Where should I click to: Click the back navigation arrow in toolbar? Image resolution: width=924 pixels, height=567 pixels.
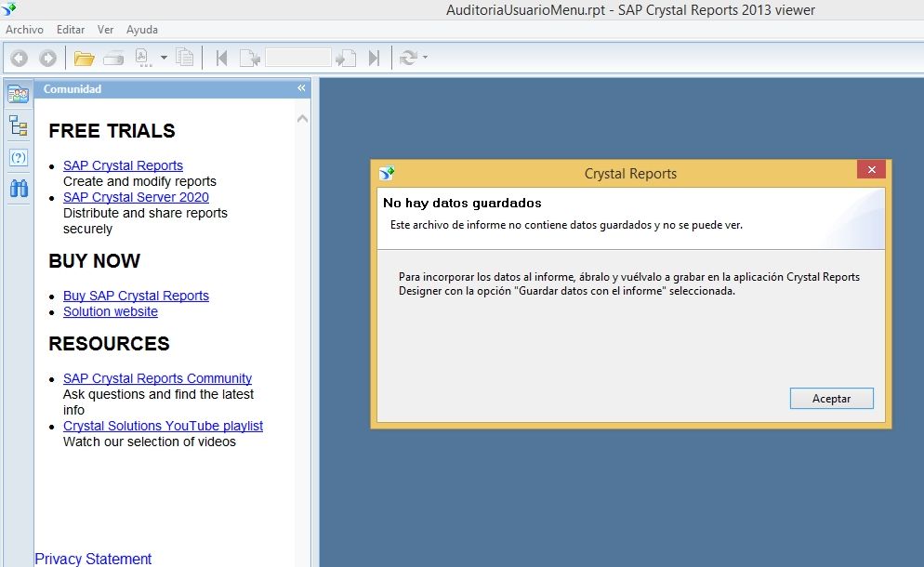click(x=20, y=58)
